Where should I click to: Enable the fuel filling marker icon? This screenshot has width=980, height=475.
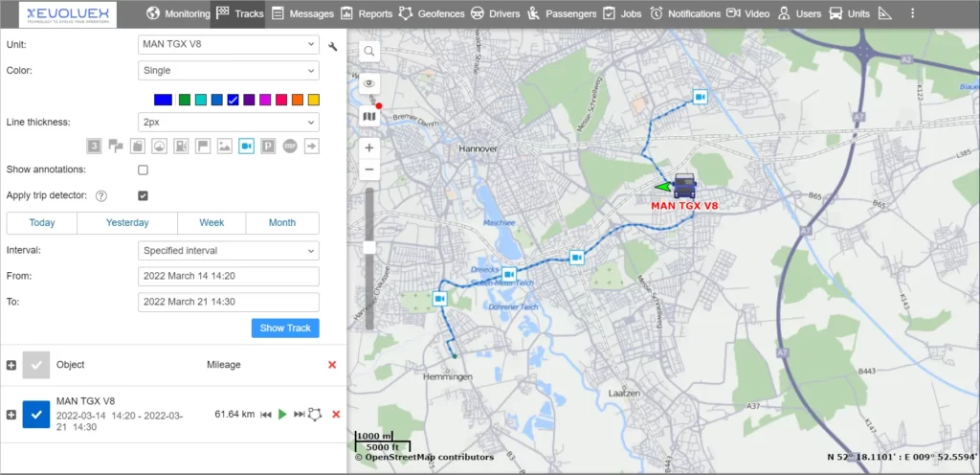pos(180,146)
